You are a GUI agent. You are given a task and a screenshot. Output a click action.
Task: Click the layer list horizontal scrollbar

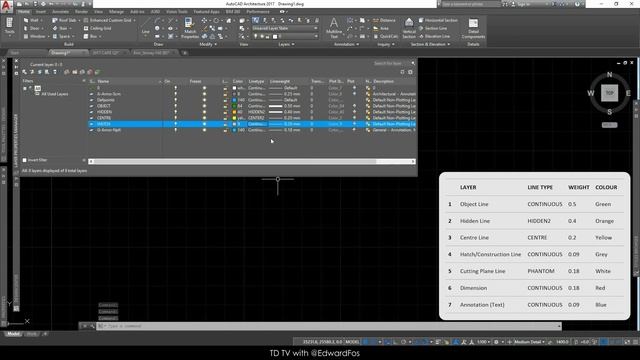[252, 162]
